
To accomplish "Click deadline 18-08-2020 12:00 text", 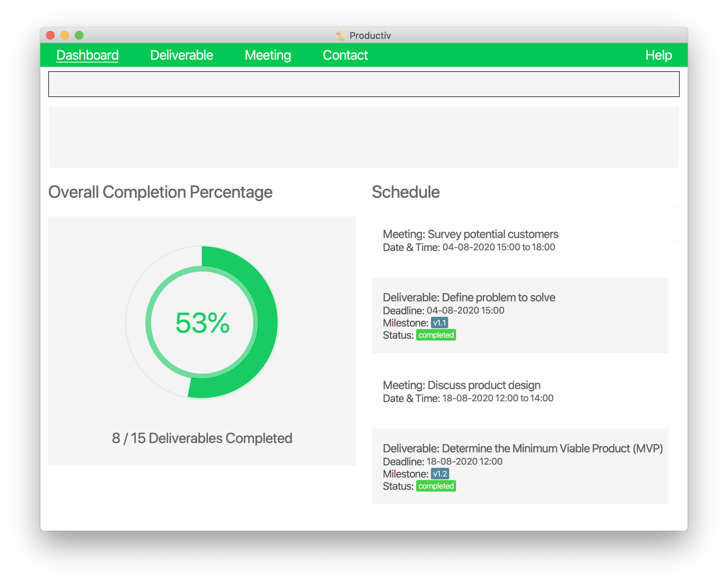I will click(x=465, y=461).
